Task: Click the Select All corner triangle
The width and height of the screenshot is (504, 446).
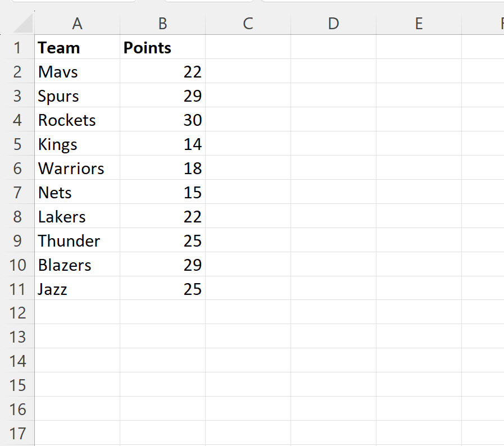Action: click(x=22, y=24)
